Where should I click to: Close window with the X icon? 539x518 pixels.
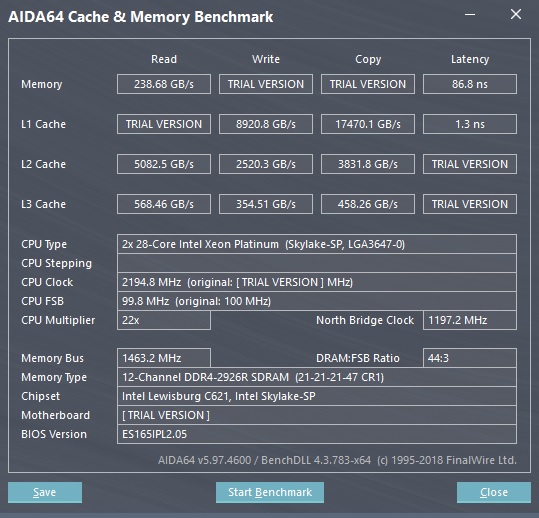tap(516, 14)
